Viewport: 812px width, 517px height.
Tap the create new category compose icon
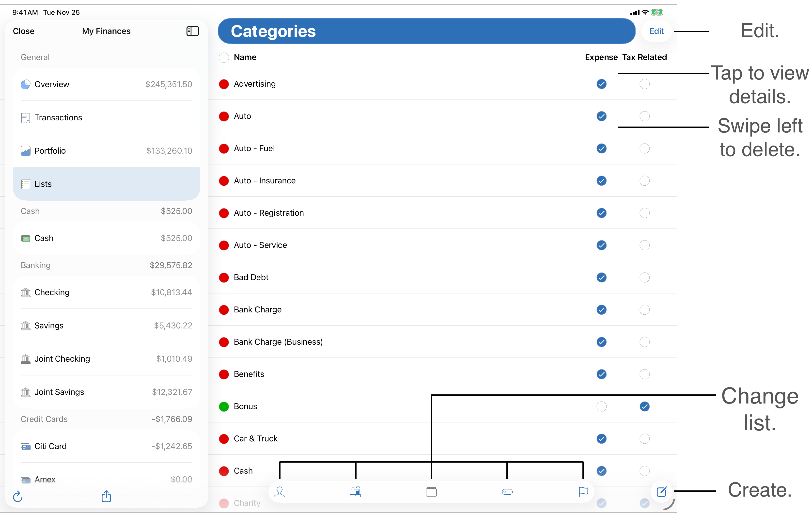point(661,492)
